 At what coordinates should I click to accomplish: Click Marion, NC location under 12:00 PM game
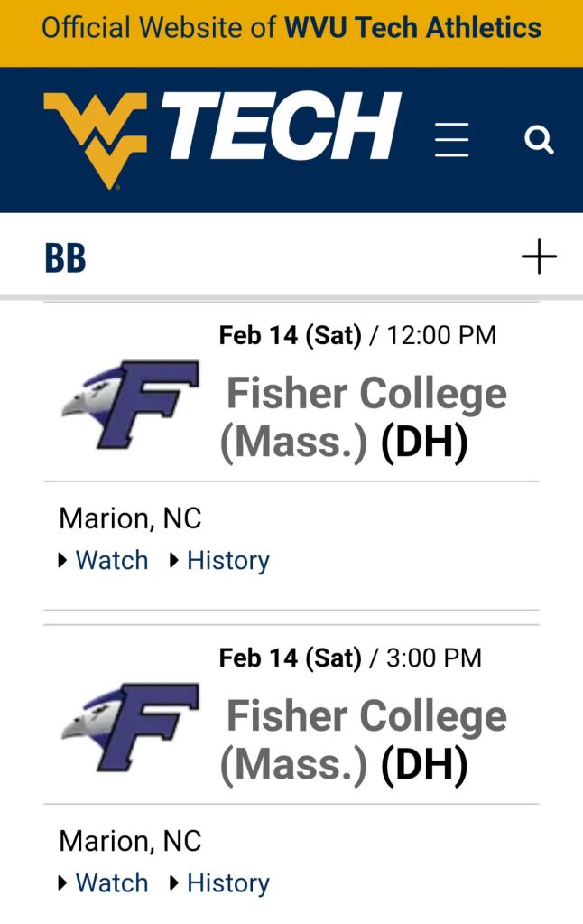coord(130,518)
